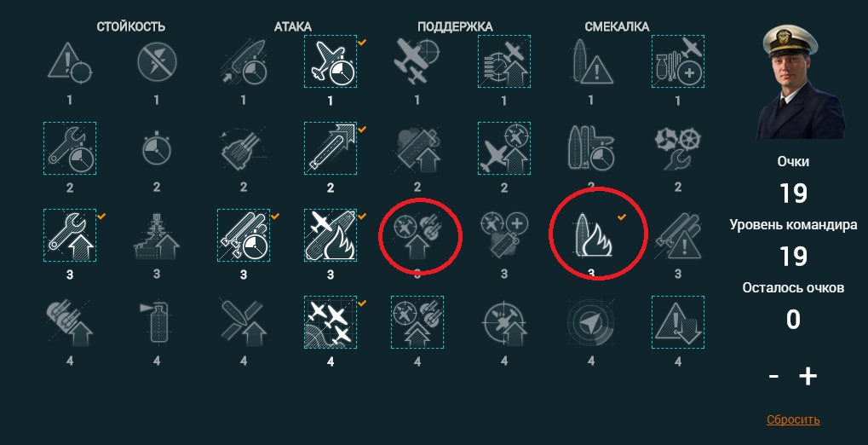Click the commander portrait image

click(800, 81)
